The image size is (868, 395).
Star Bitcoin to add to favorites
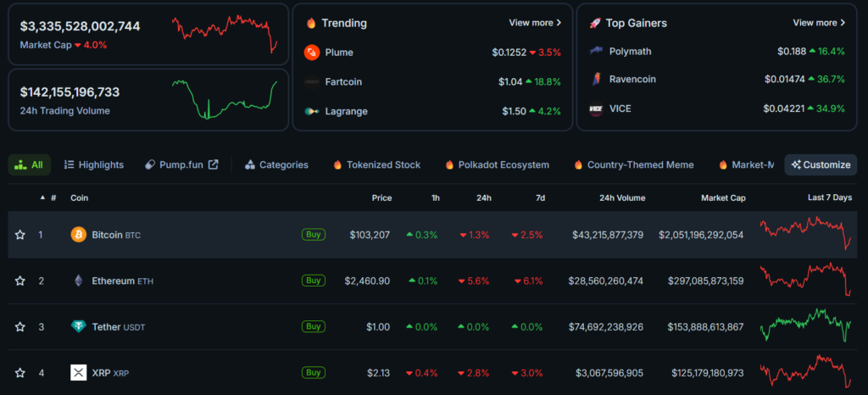pos(20,235)
